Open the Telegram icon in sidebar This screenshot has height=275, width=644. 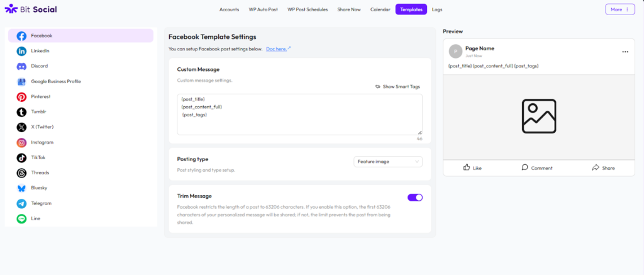[x=21, y=203]
